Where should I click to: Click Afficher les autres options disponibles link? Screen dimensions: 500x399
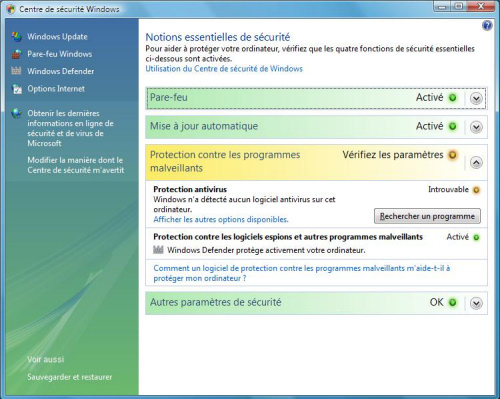[x=221, y=219]
